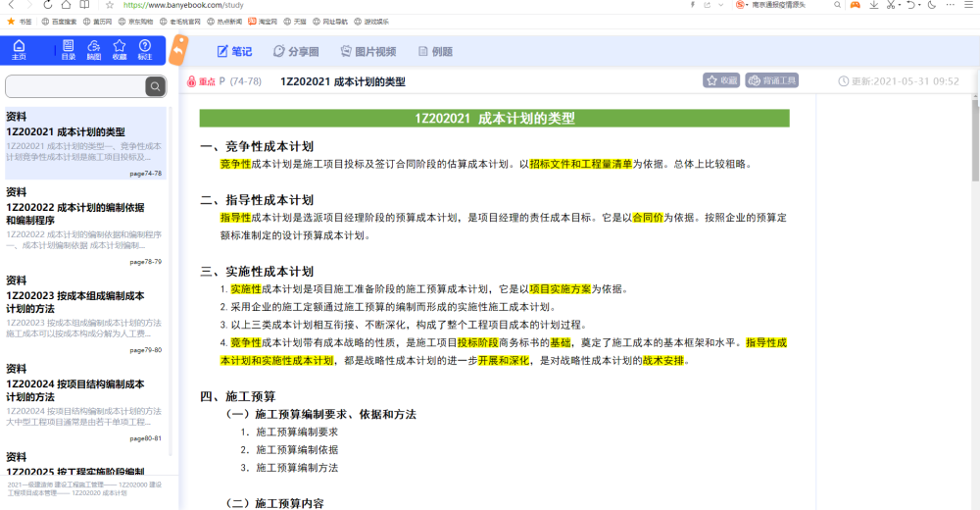Click the line 3. 施工预算编制方法
The image size is (980, 510).
(289, 468)
